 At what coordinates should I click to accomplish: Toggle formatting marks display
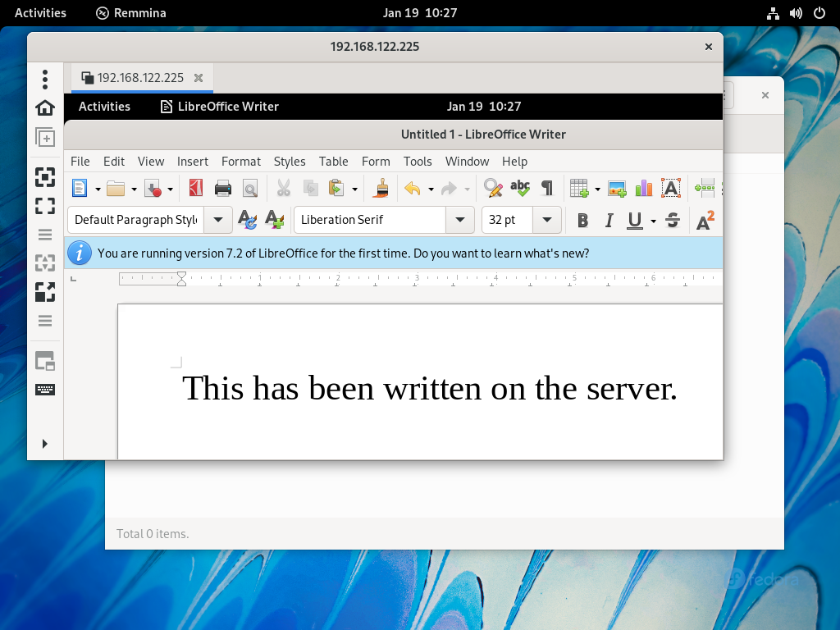(546, 188)
